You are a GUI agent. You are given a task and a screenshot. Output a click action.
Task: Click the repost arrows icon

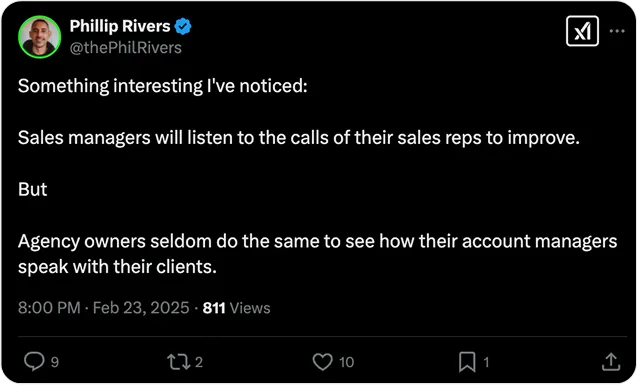178,361
